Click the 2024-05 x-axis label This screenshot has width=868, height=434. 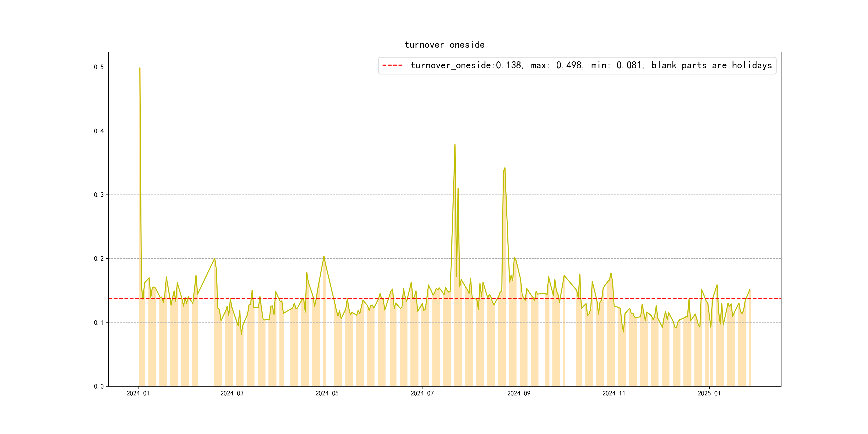coord(327,393)
